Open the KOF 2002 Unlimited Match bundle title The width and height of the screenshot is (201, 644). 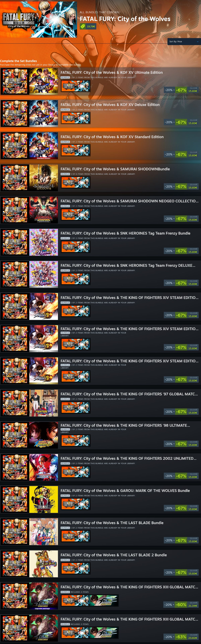(128, 458)
